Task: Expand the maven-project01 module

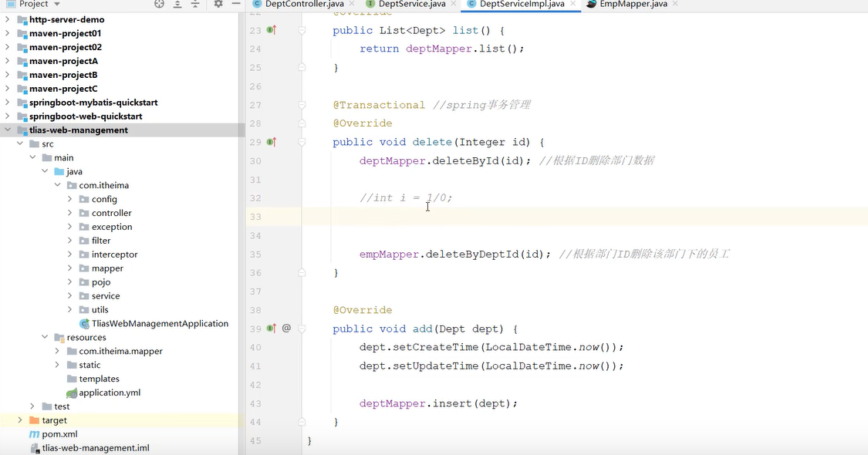Action: click(x=7, y=33)
